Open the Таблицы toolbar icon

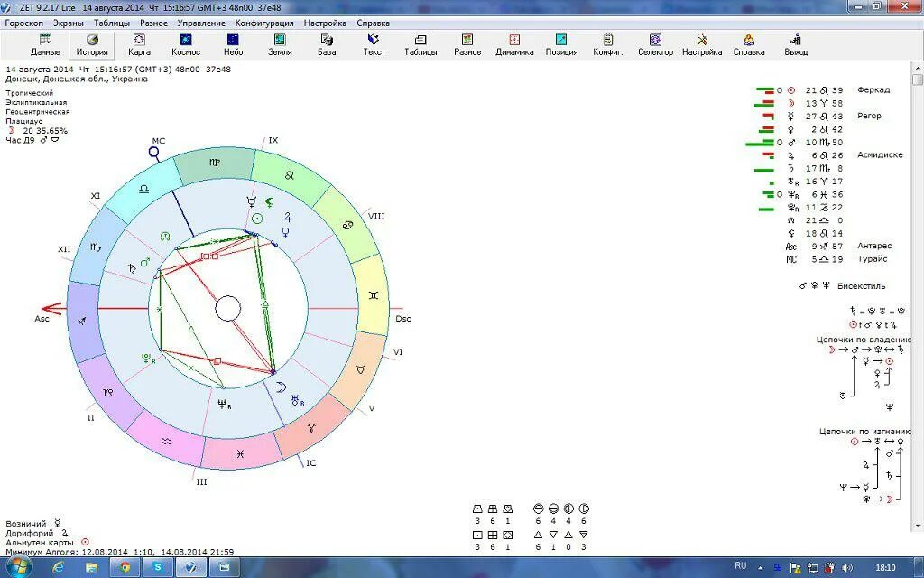click(x=420, y=45)
